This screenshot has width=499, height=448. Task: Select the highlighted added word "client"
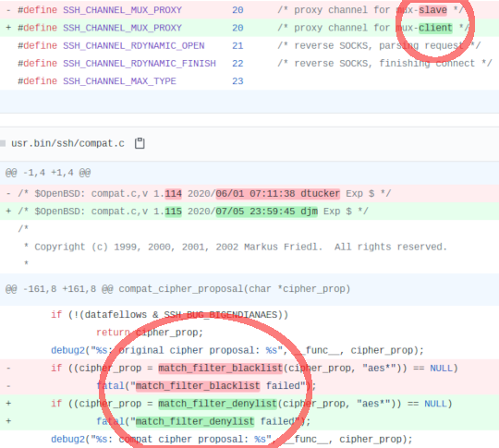tap(435, 28)
